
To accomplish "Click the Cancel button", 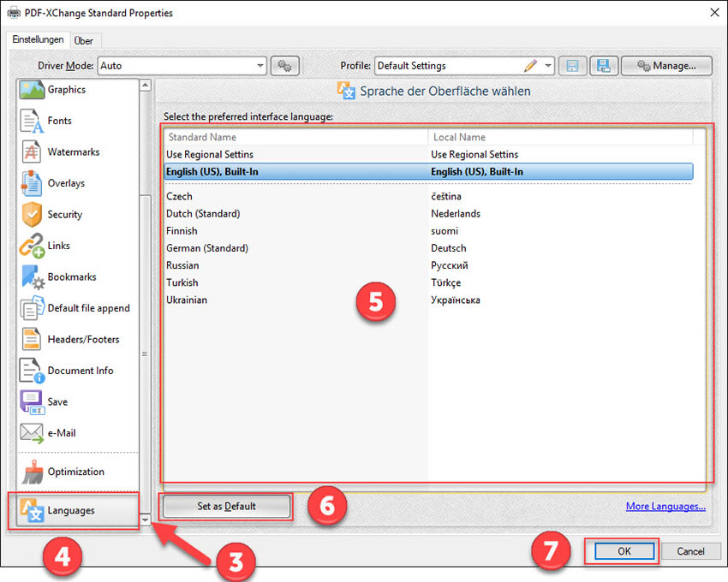I will (x=690, y=551).
